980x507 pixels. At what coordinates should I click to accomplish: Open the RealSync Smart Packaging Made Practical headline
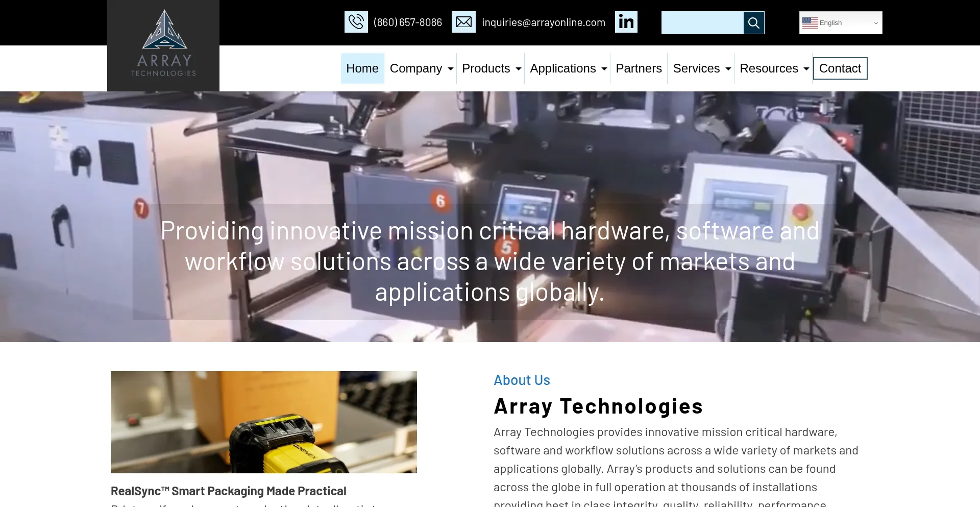[229, 491]
